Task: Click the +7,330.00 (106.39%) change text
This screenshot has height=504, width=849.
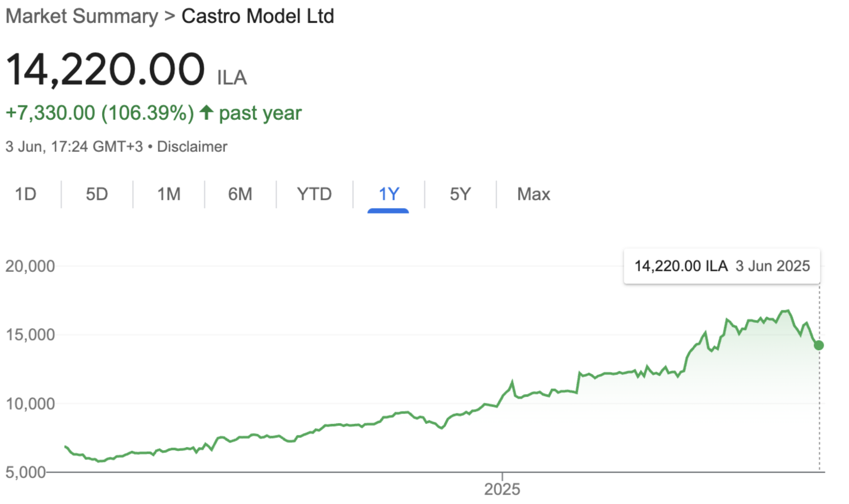Action: click(100, 113)
